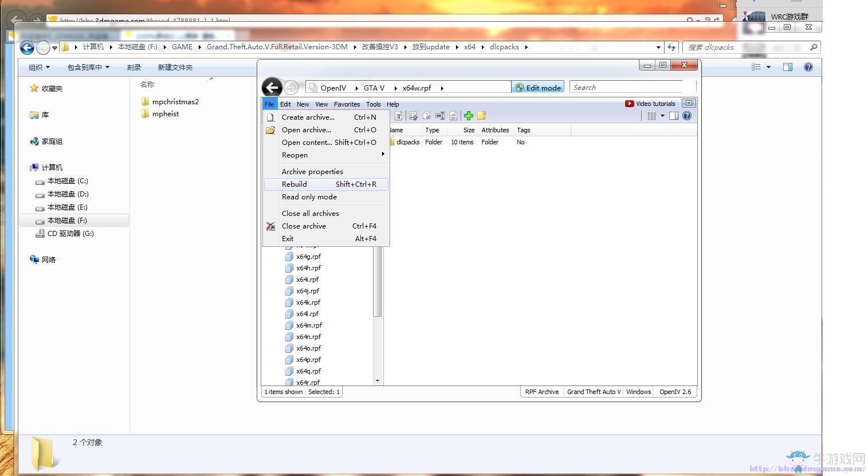Click the OpenIV tree scrollbar down arrow

(377, 380)
